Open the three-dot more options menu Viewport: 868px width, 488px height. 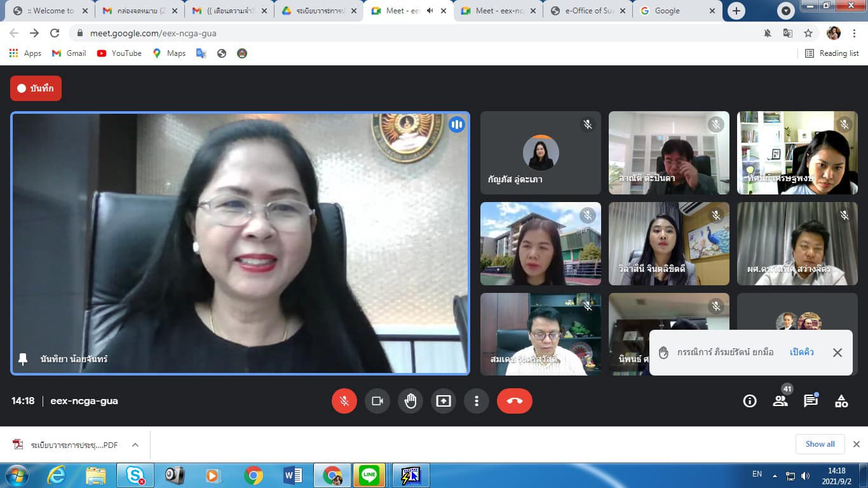click(476, 401)
